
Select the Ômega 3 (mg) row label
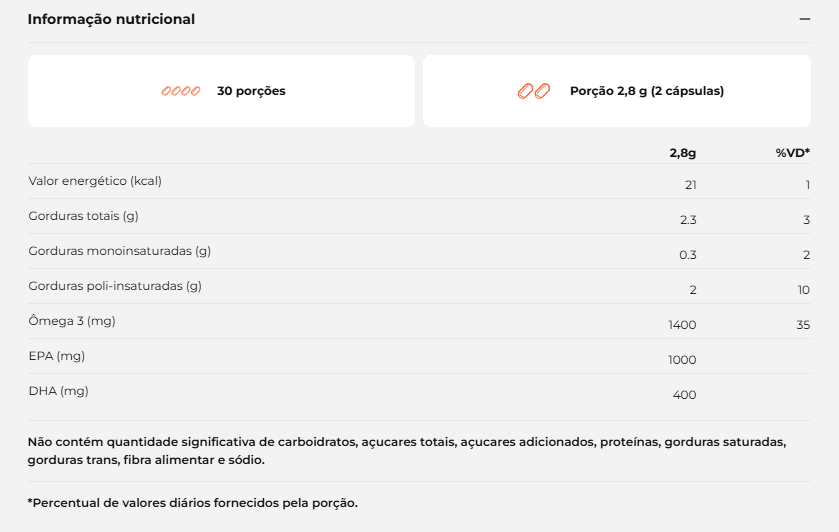pos(72,321)
